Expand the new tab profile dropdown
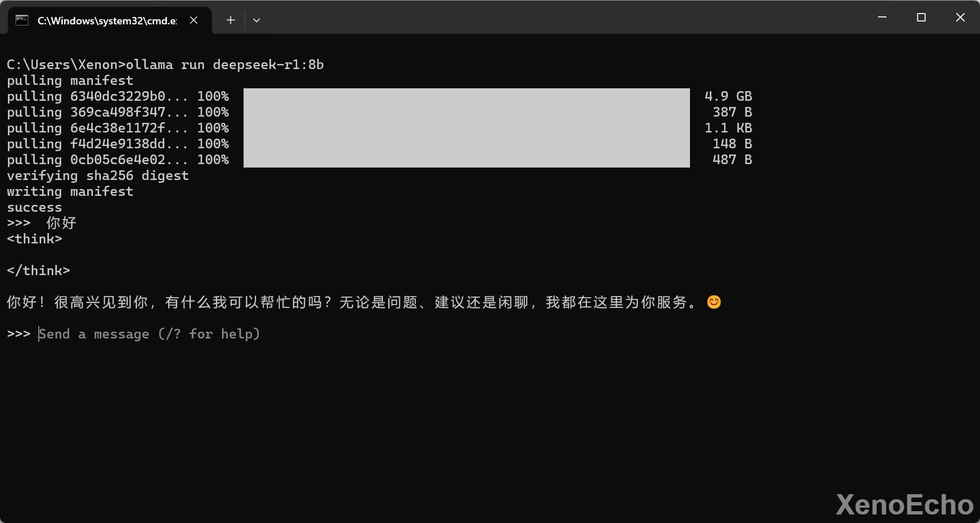The height and width of the screenshot is (523, 980). (x=257, y=20)
